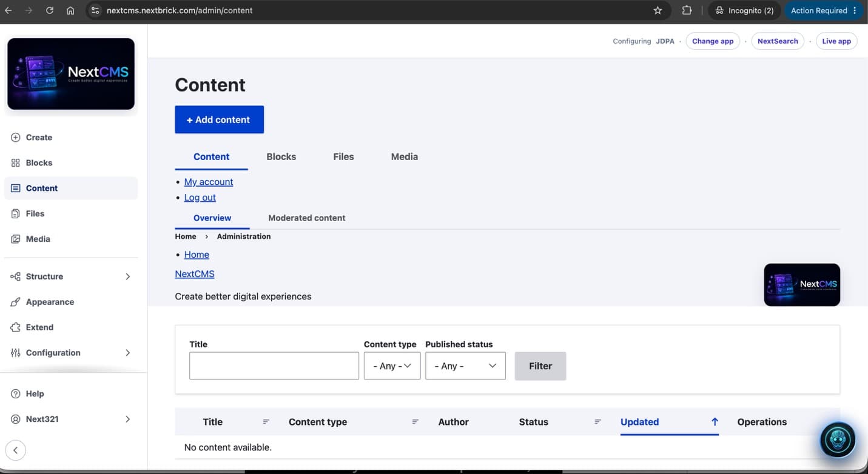Expand the Structure submenu chevron
The image size is (868, 474).
coord(127,277)
